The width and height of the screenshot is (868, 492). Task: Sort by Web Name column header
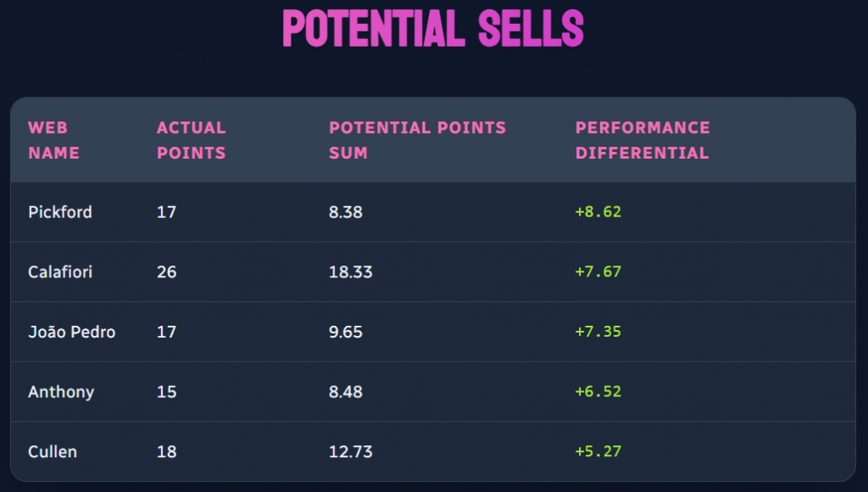pos(53,140)
